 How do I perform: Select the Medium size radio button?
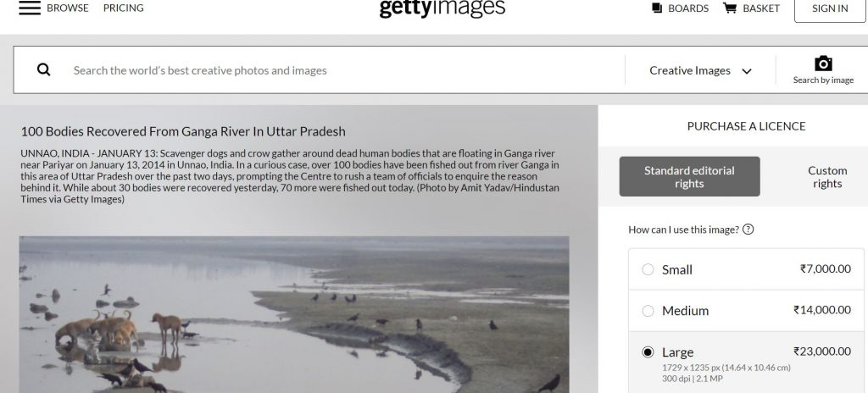pos(648,311)
